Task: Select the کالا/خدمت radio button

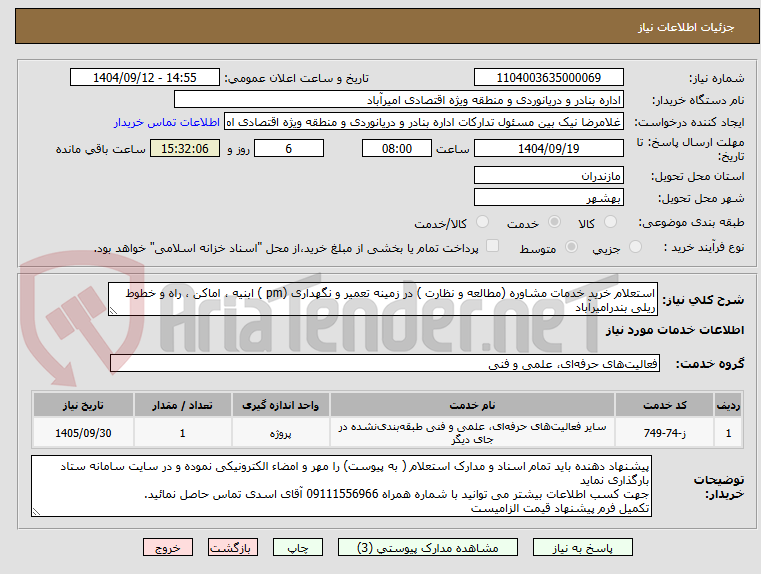Action: [482, 222]
